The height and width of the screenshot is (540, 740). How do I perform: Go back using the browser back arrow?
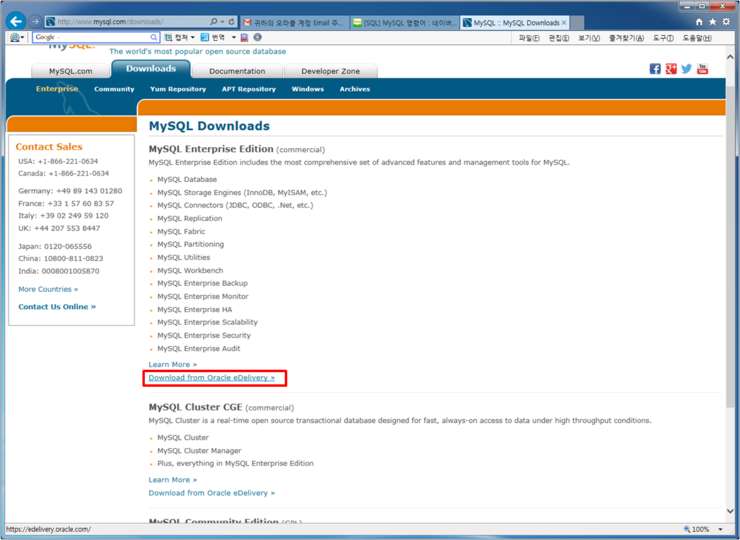coord(16,21)
